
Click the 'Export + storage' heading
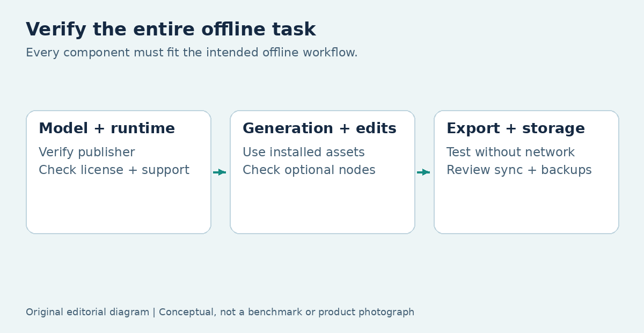(x=516, y=129)
